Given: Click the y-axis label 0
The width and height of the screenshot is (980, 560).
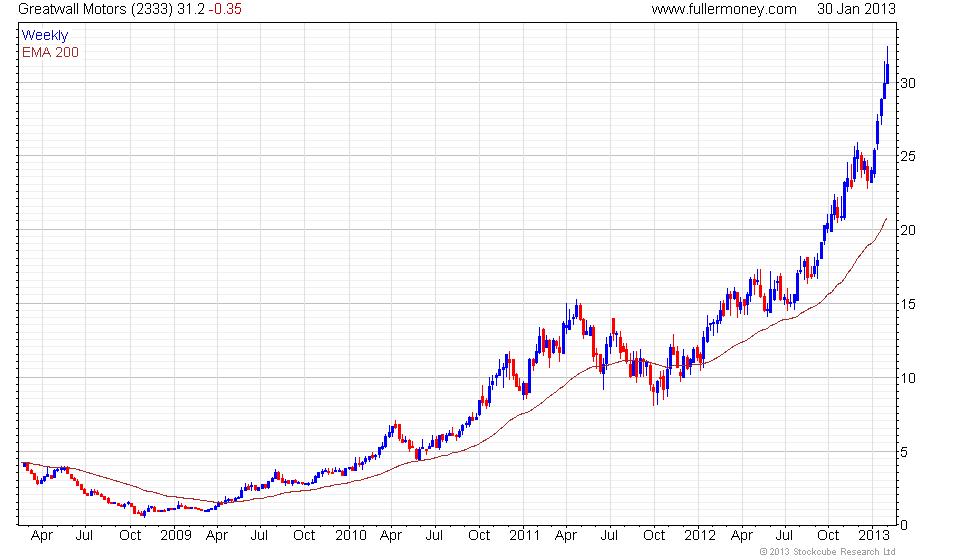Looking at the screenshot, I should coord(904,525).
